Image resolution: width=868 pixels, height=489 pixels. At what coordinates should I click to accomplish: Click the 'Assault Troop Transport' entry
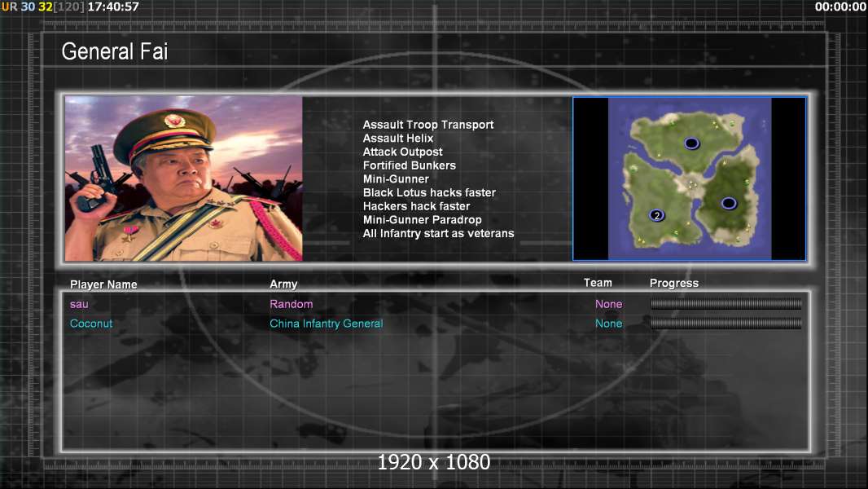[428, 125]
